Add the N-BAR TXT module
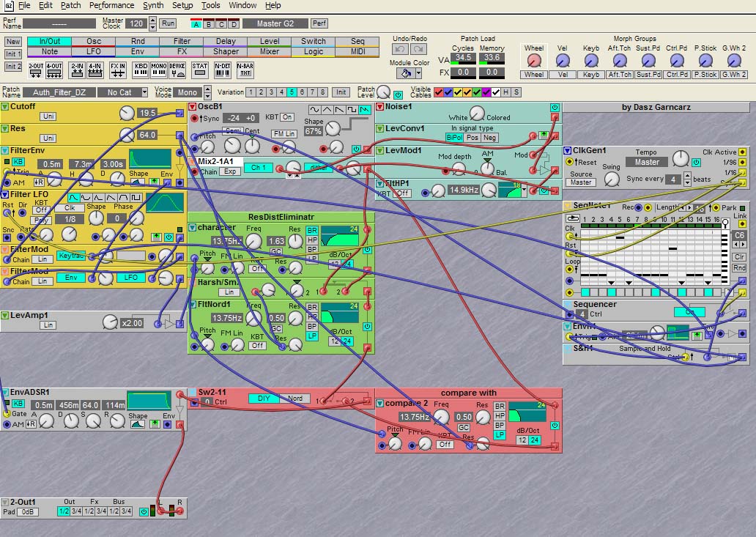Screen dimensions: 756x537 click(x=245, y=70)
